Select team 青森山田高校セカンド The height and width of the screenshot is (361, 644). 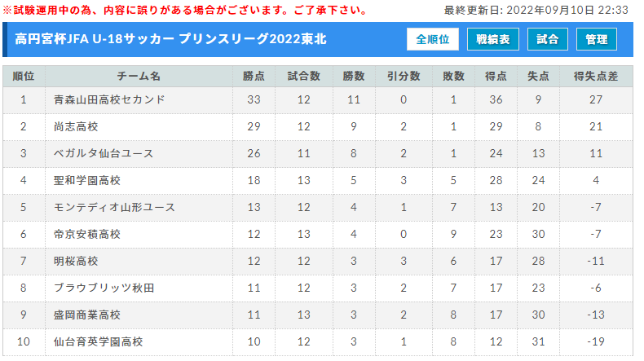(x=109, y=99)
